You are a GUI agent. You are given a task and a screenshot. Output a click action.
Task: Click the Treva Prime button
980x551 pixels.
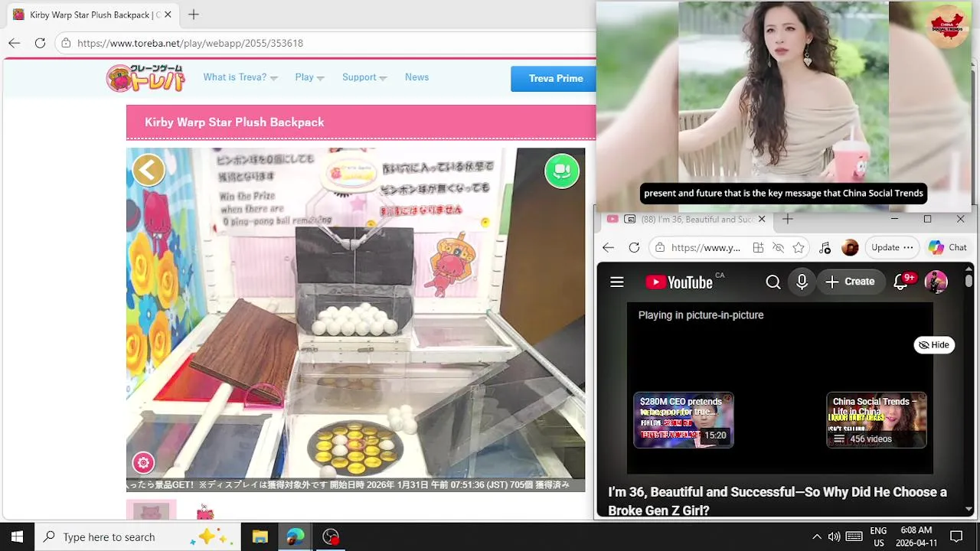click(x=555, y=78)
